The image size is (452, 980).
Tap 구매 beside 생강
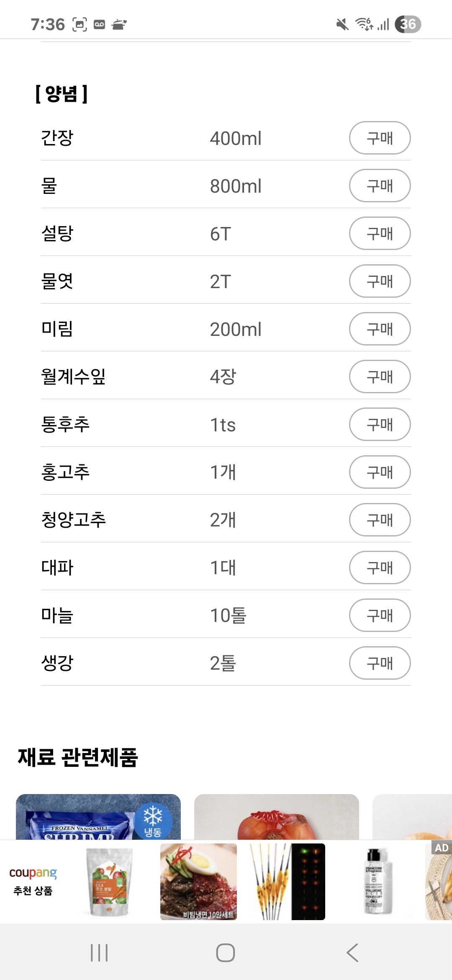click(380, 663)
